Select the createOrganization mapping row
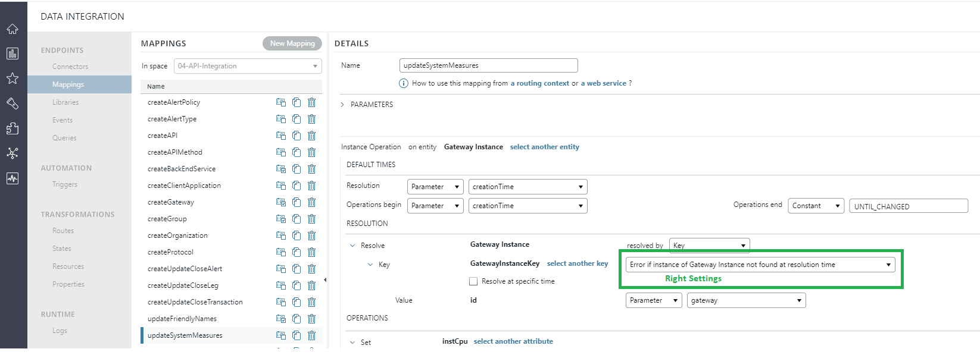 [177, 235]
